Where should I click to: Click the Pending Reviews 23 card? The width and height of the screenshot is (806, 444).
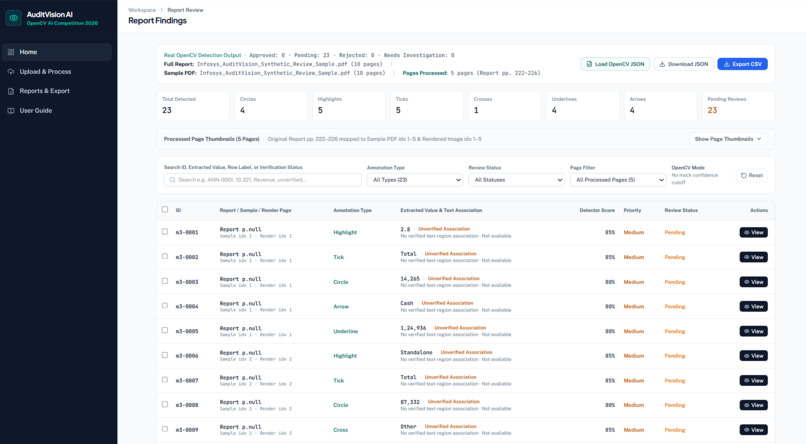click(739, 106)
